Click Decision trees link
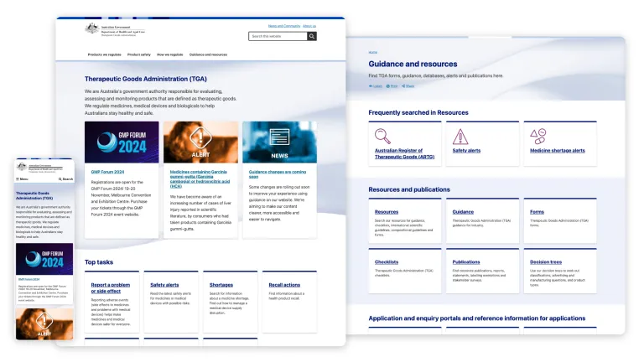This screenshot has height=362, width=644. (546, 261)
